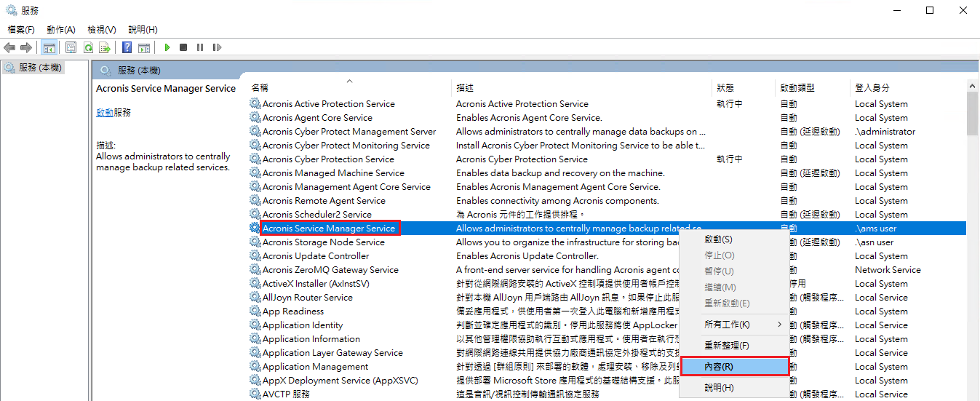Click gear icon beside Application Identity

point(255,325)
